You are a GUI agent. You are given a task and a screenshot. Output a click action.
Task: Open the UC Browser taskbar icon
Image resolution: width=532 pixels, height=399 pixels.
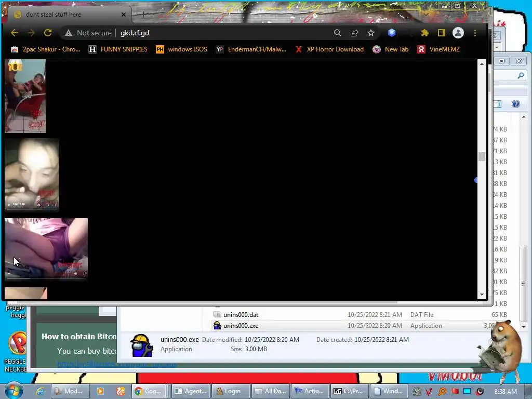click(x=120, y=391)
